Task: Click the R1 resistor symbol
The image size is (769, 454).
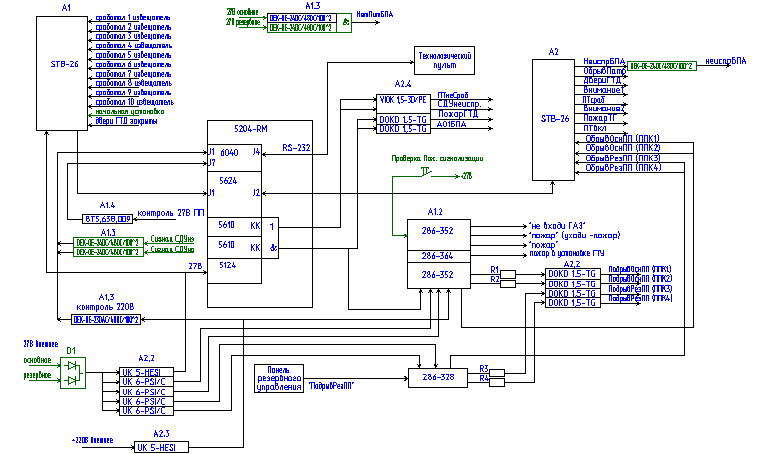Action: (508, 274)
